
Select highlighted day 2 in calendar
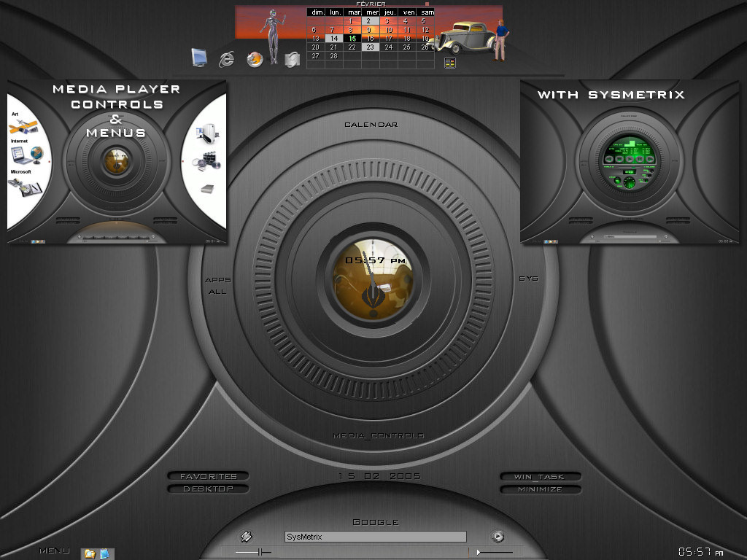370,21
